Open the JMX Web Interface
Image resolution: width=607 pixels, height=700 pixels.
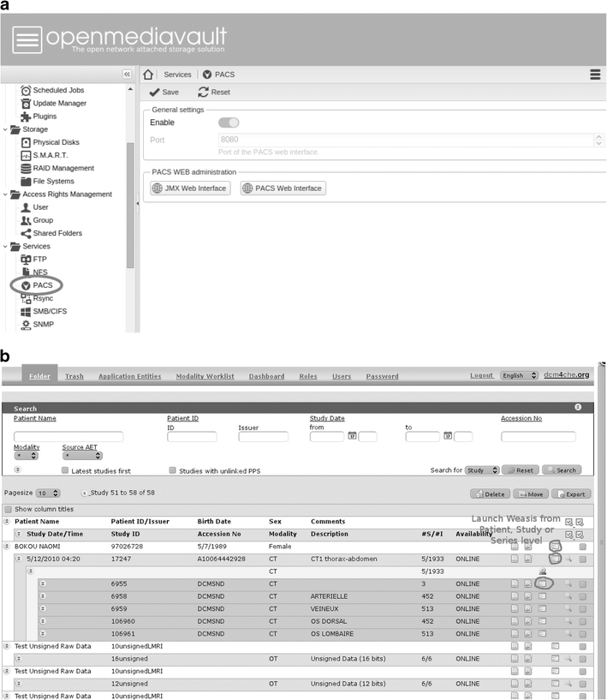[x=190, y=188]
